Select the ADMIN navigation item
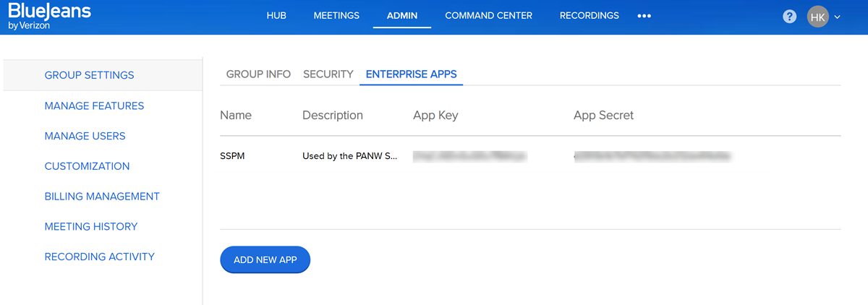The image size is (868, 305). point(402,16)
